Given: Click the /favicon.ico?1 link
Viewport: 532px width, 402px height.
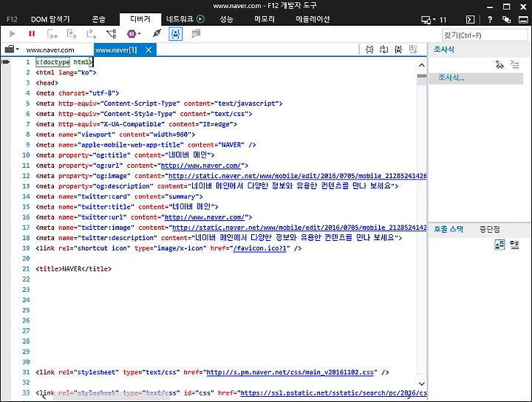Looking at the screenshot, I should (x=259, y=248).
